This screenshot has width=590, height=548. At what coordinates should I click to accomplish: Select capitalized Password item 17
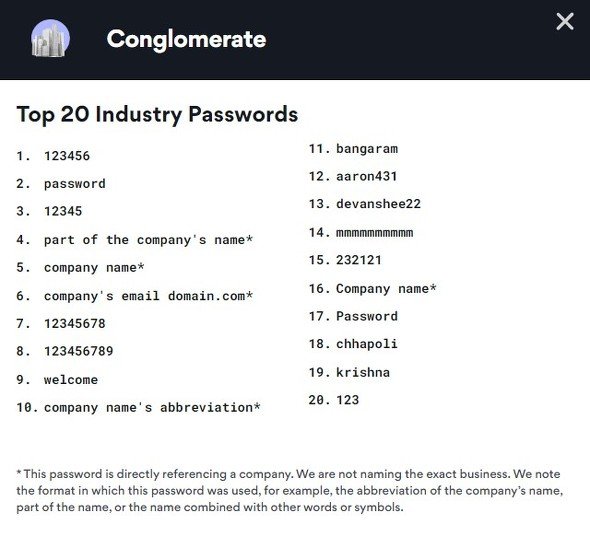(x=367, y=316)
